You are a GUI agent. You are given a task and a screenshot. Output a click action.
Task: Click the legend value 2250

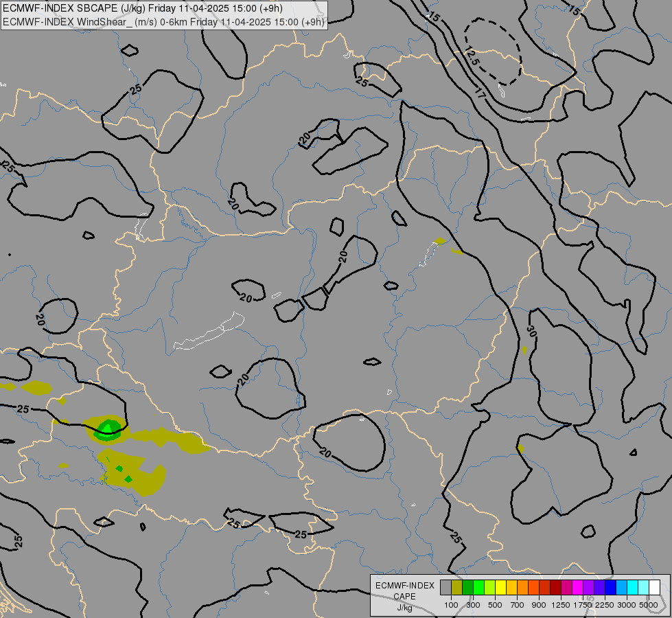(x=605, y=605)
